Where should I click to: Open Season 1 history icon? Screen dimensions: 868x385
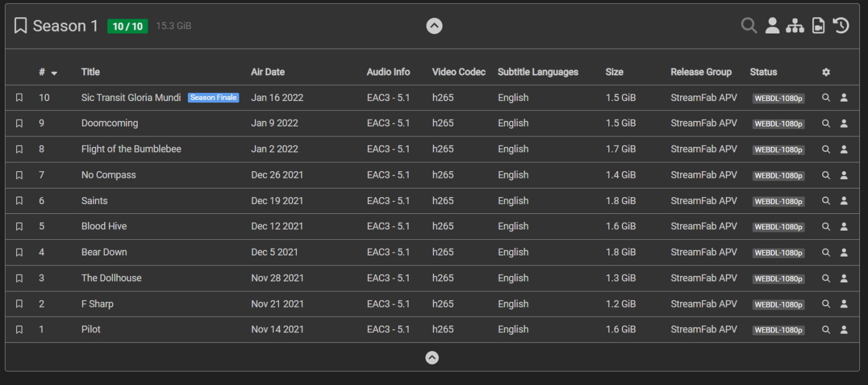[x=841, y=25]
